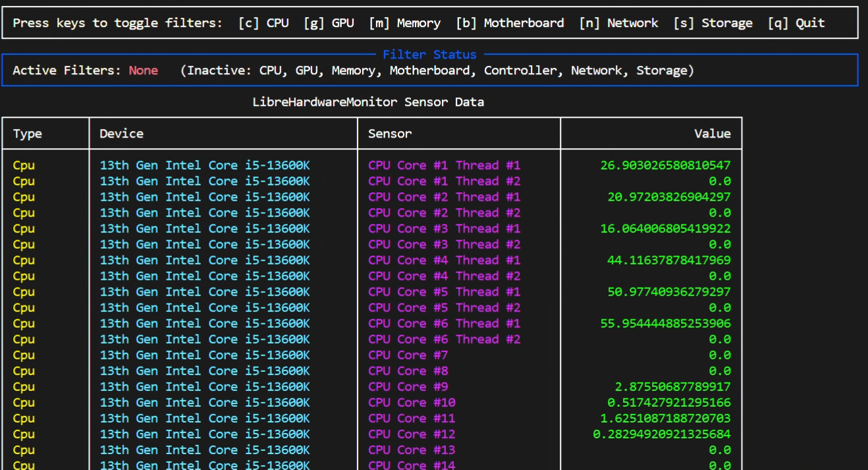Screen dimensions: 868x470
Task: Click value 50.97740936279297
Action: [669, 292]
